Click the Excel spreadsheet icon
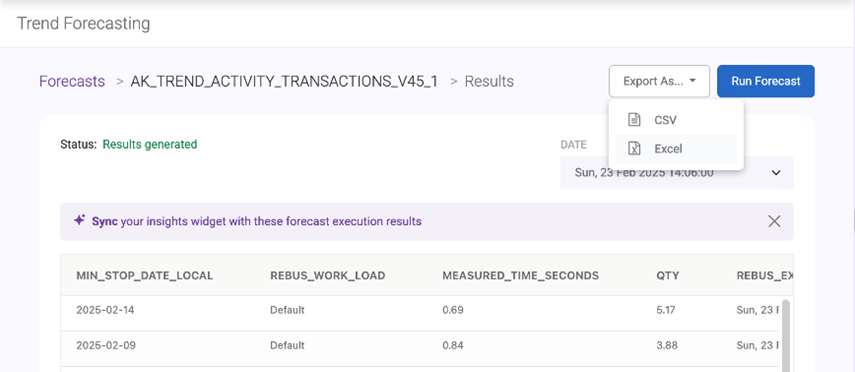Image resolution: width=855 pixels, height=372 pixels. point(634,148)
